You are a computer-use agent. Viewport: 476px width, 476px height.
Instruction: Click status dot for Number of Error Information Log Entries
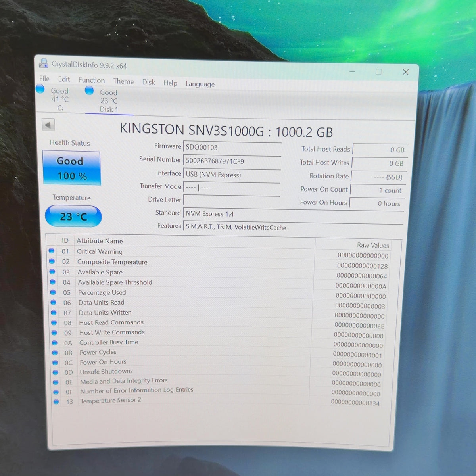(56, 392)
